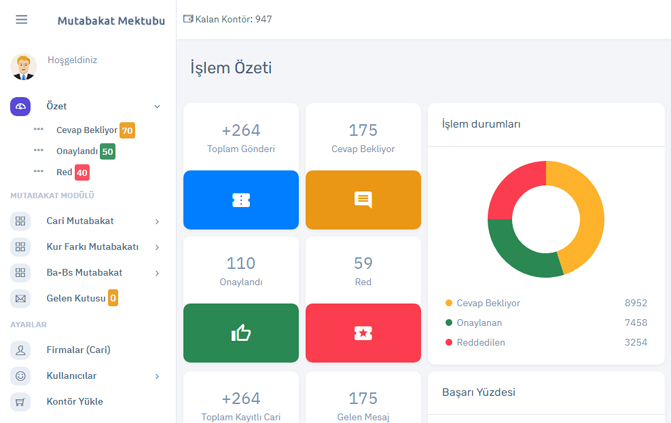Expand the Kullanıcılar submenu arrow

click(157, 376)
